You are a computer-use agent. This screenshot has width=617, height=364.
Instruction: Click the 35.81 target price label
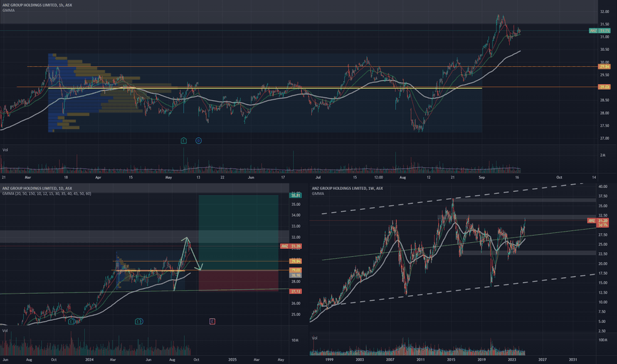click(295, 195)
